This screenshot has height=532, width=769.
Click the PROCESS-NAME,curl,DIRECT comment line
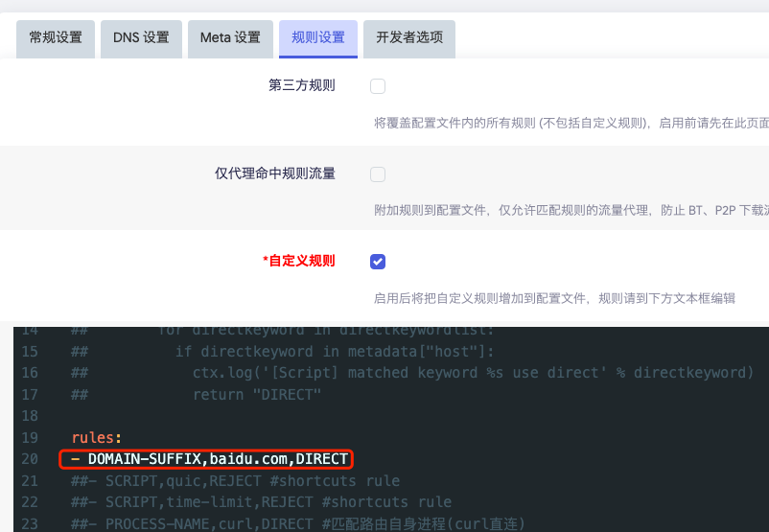tap(297, 523)
